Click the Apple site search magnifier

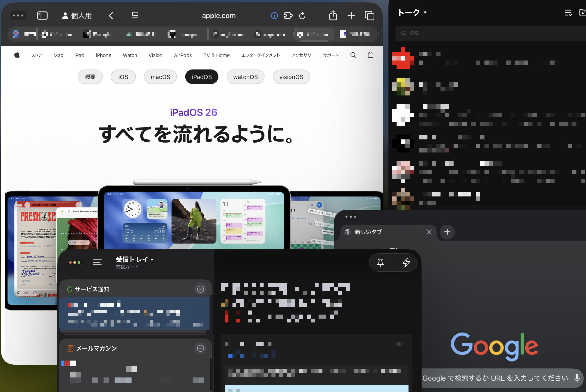coord(353,55)
